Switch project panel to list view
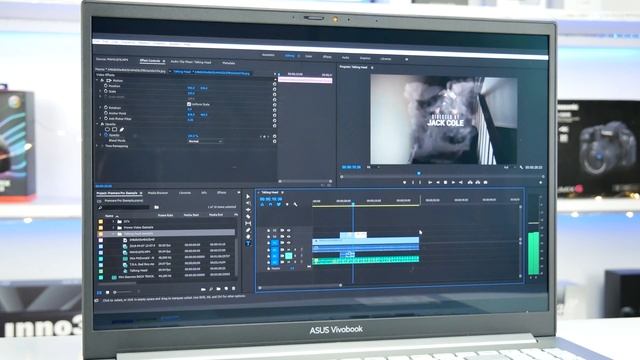This screenshot has width=640, height=360. (99, 292)
